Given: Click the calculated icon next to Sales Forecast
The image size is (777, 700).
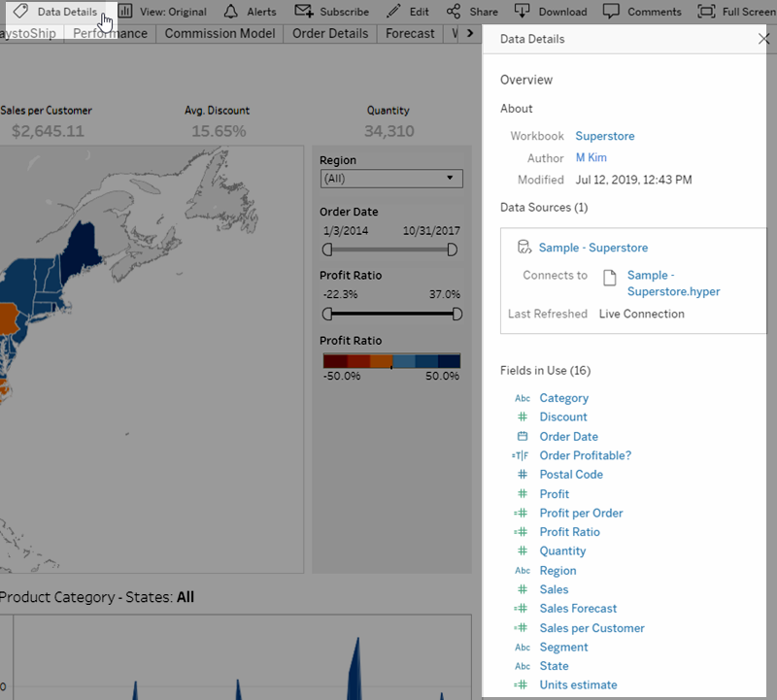Looking at the screenshot, I should [x=521, y=609].
